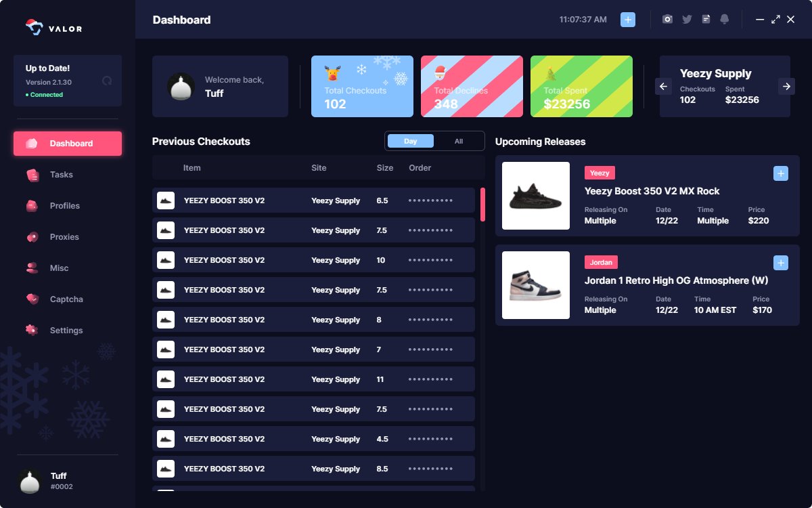Screen dimensions: 812x508
Task: Select the Dashboard menu item
Action: tap(68, 144)
